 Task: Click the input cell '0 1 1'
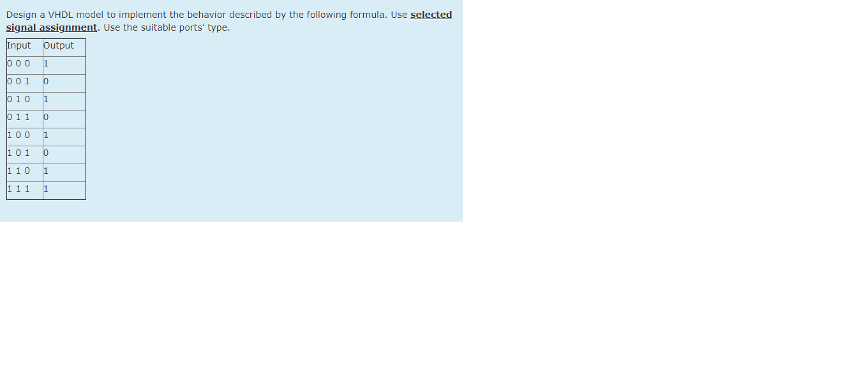coord(25,119)
